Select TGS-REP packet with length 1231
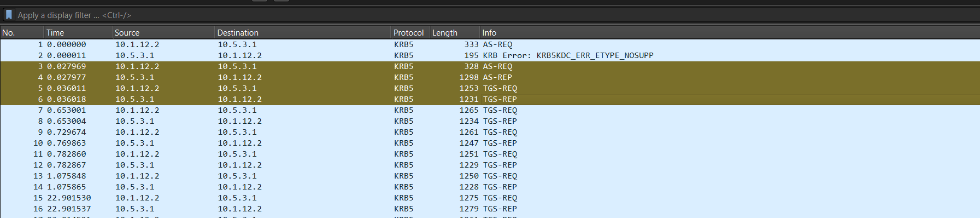Screen dimensions: 980x218 [490, 99]
